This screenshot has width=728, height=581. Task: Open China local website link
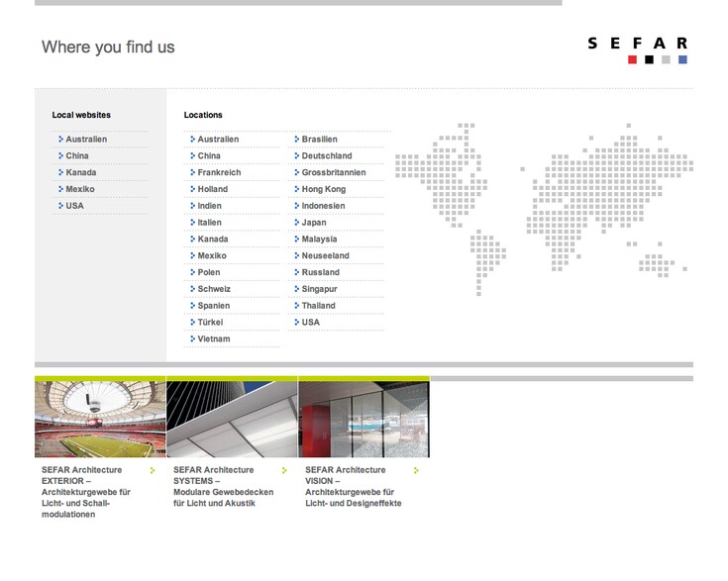coord(76,156)
